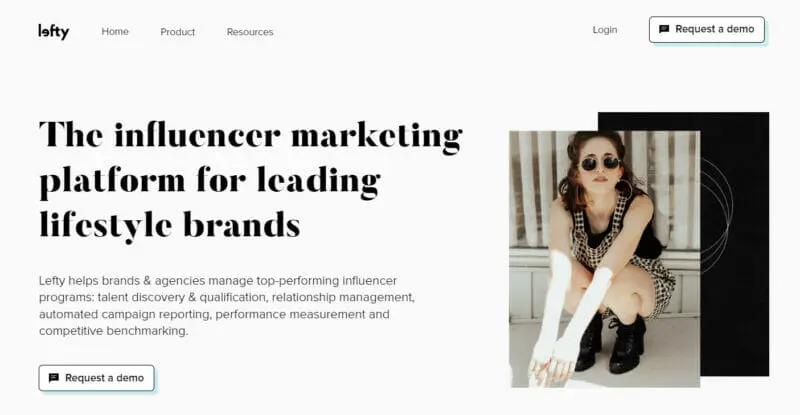Click the word "Lefty" starting the description
Viewport: 800px width, 415px height.
tap(52, 281)
